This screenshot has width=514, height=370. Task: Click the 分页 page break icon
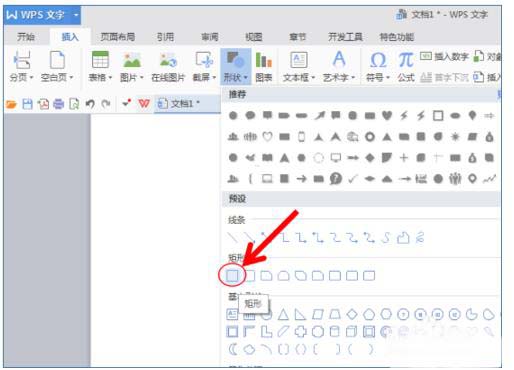tap(22, 60)
